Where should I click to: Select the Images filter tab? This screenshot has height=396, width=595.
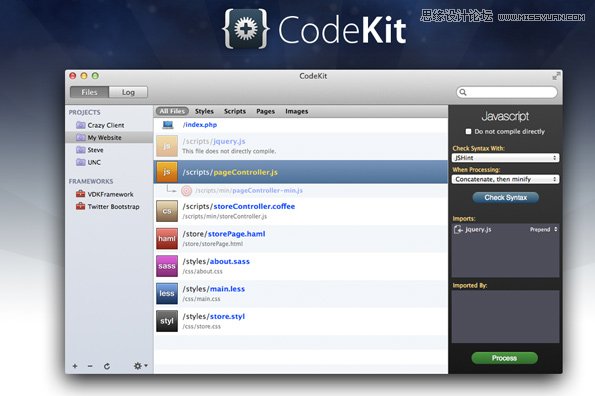click(296, 111)
